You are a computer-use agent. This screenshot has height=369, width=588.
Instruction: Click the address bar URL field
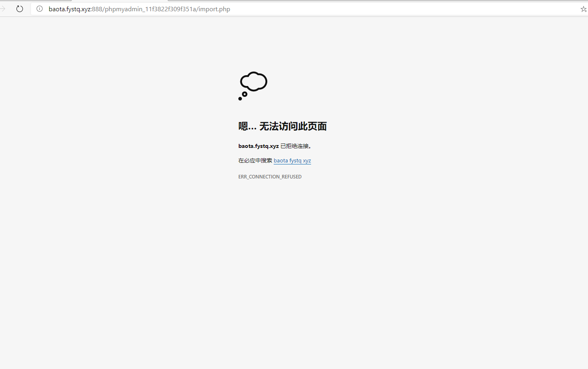[309, 9]
